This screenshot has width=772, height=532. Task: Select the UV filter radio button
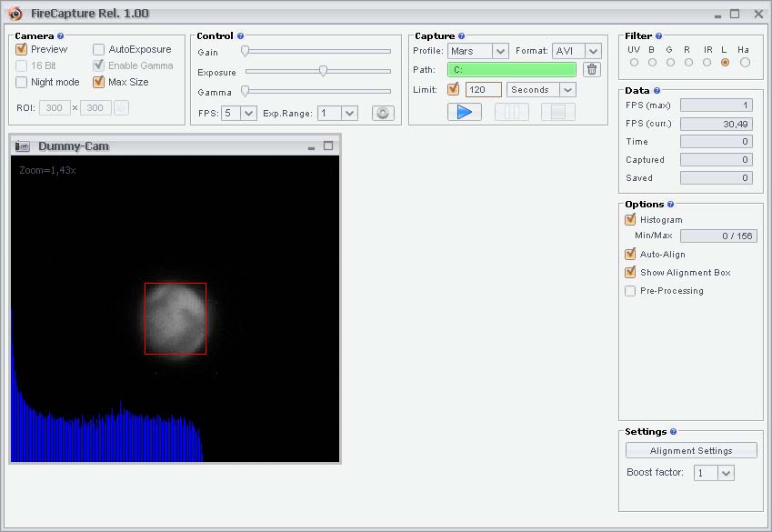[634, 63]
